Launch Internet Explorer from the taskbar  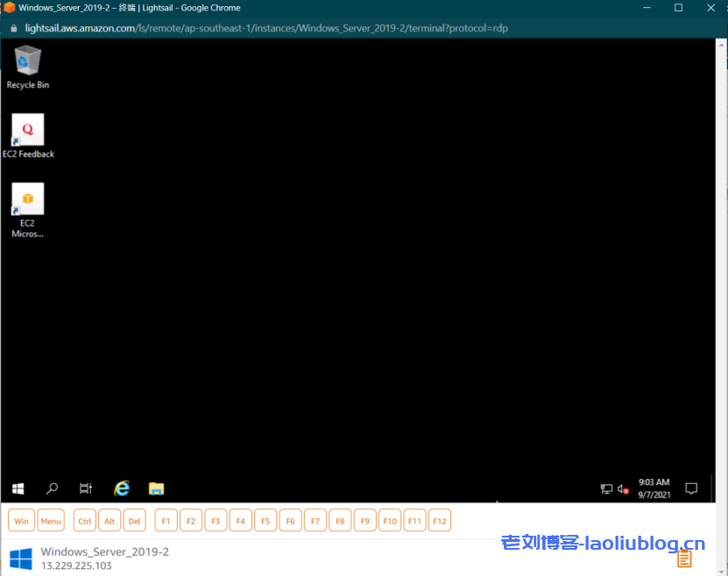click(122, 488)
